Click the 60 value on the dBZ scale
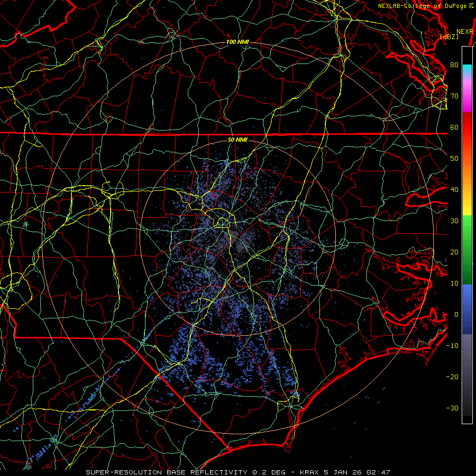The height and width of the screenshot is (476, 476). 454,127
